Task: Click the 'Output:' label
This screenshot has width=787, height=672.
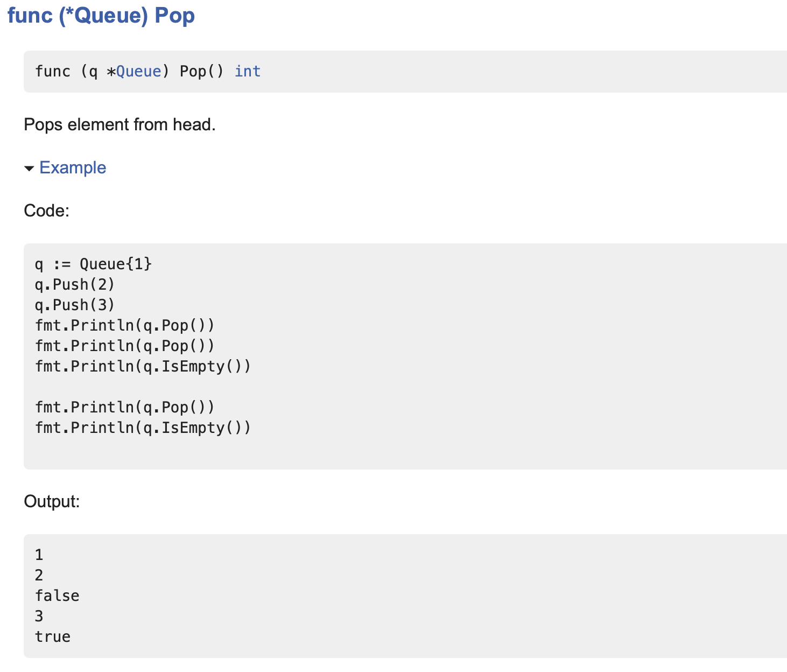Action: click(x=52, y=502)
